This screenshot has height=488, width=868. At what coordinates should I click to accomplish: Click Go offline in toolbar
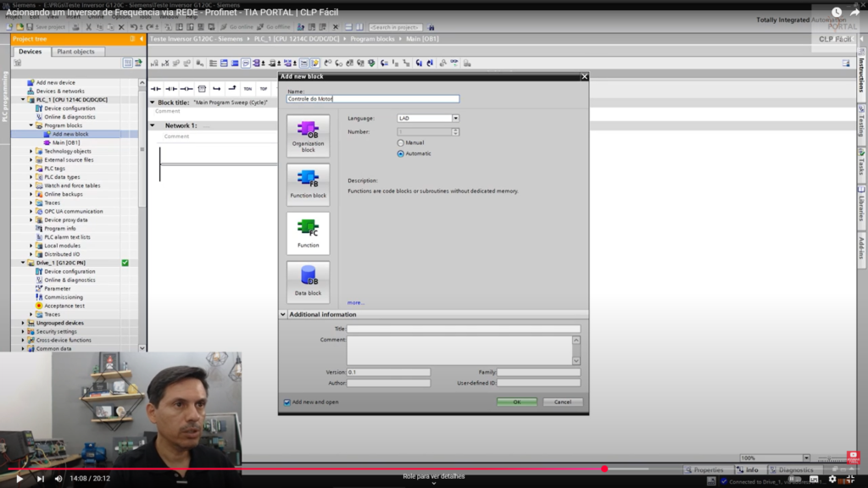coord(274,27)
